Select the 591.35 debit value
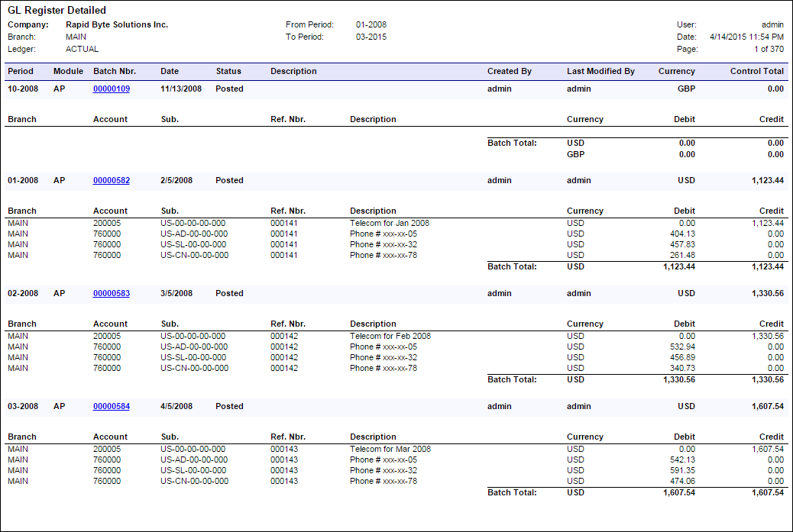Viewport: 793px width, 532px height. [x=682, y=470]
